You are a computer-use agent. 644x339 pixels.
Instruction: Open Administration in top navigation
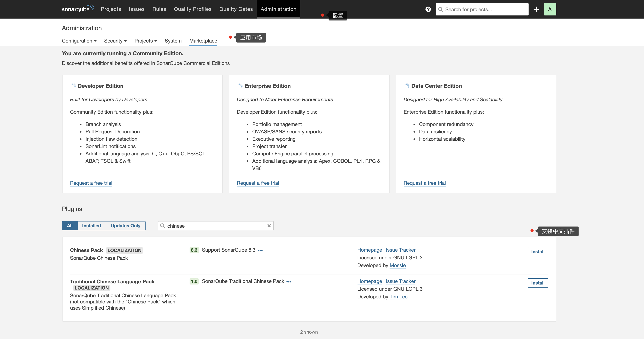pos(278,9)
